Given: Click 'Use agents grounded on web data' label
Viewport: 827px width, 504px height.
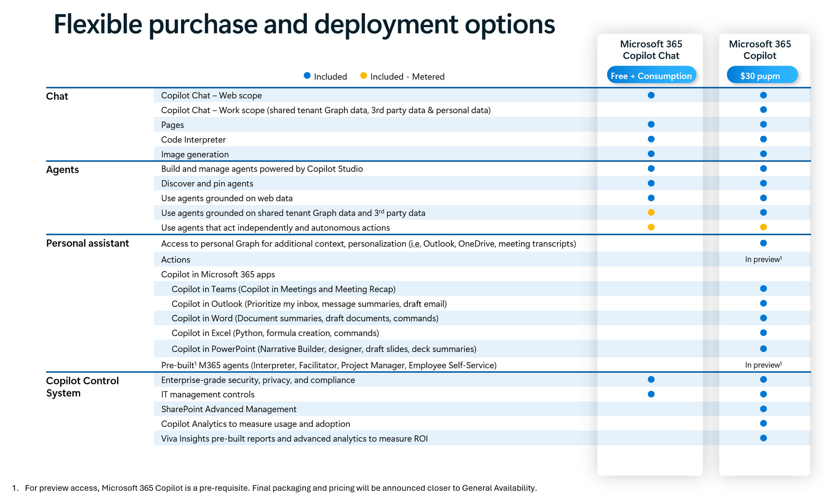Looking at the screenshot, I should (x=227, y=198).
